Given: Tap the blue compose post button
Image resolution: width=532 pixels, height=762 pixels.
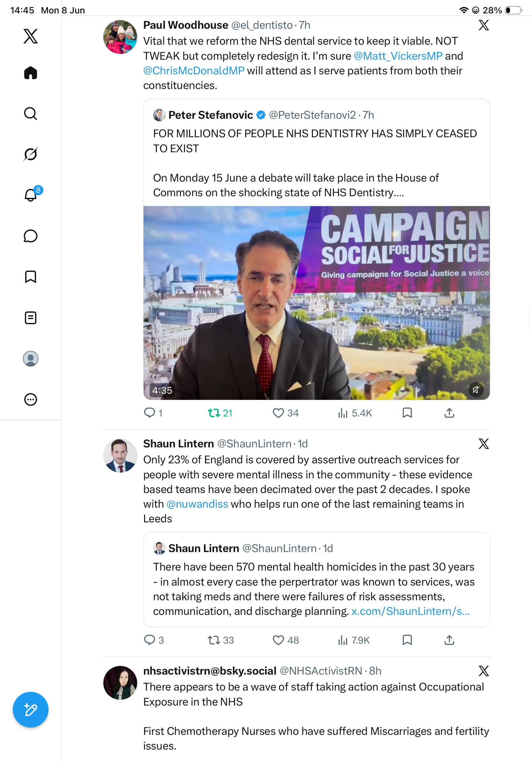Looking at the screenshot, I should click(31, 710).
